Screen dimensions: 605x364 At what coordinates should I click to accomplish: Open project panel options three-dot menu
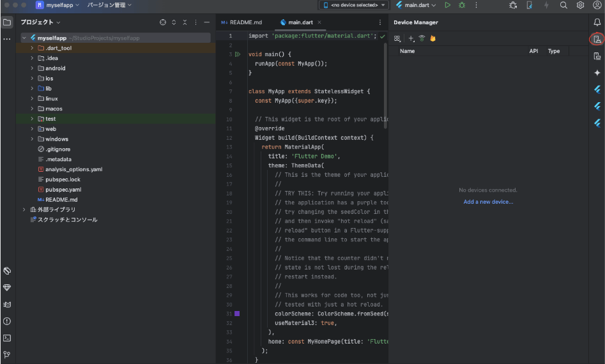(195, 22)
